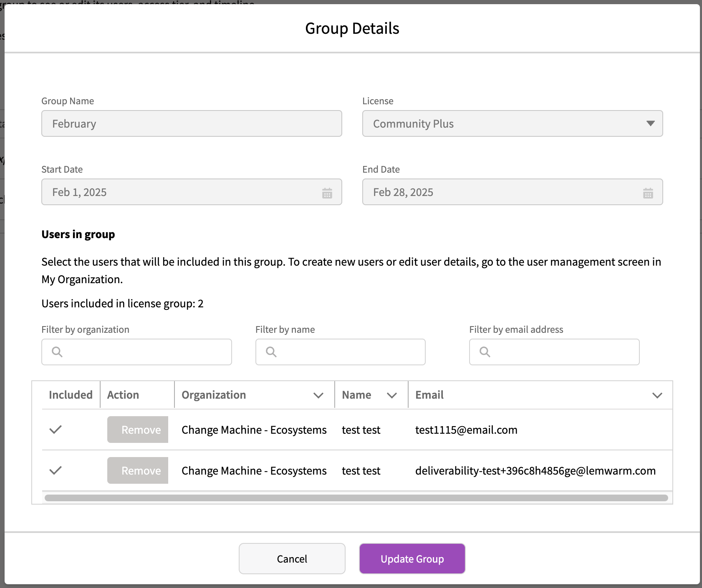
Task: Remove the test1115@email.com user
Action: pos(138,430)
